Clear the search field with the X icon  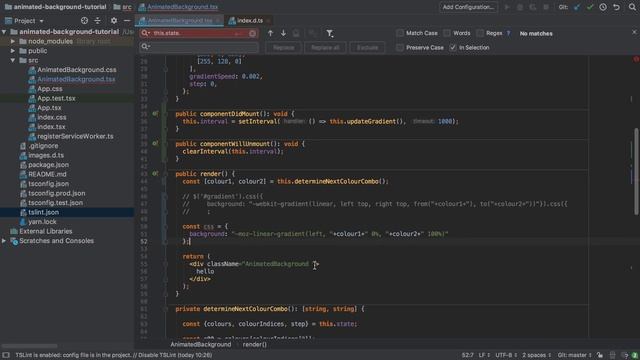tap(253, 33)
